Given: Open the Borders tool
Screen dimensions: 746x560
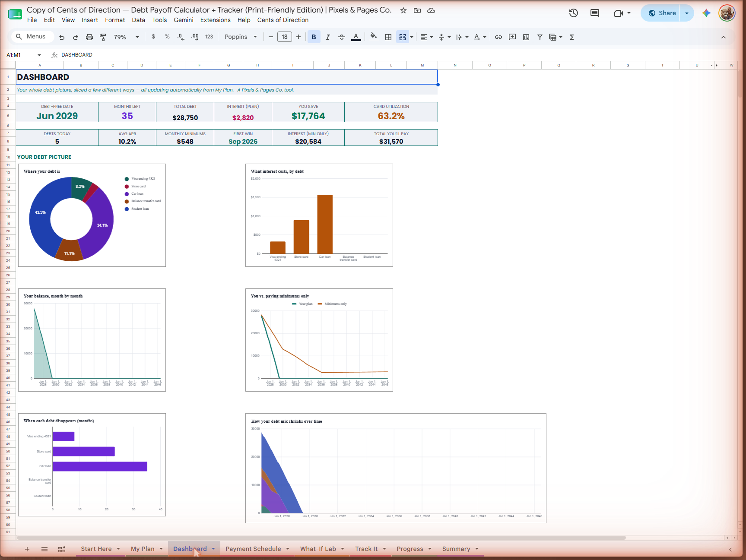Looking at the screenshot, I should click(388, 37).
